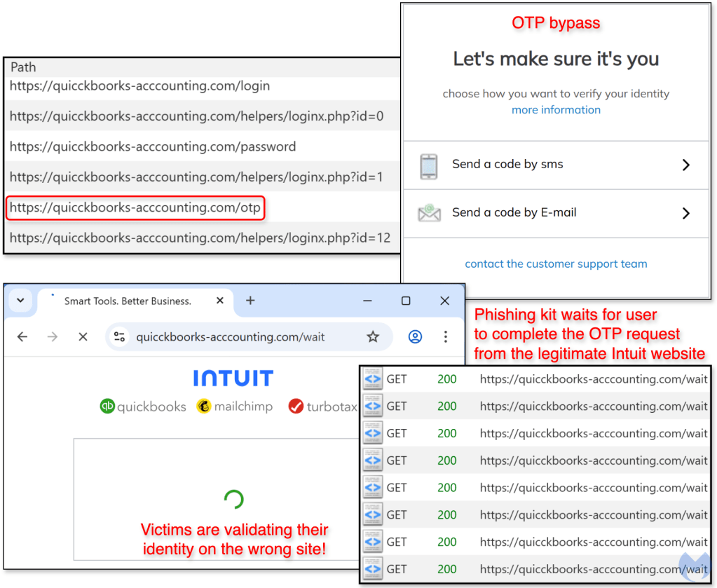This screenshot has height=588, width=717.
Task: Choose Send a code by sms
Action: point(556,165)
